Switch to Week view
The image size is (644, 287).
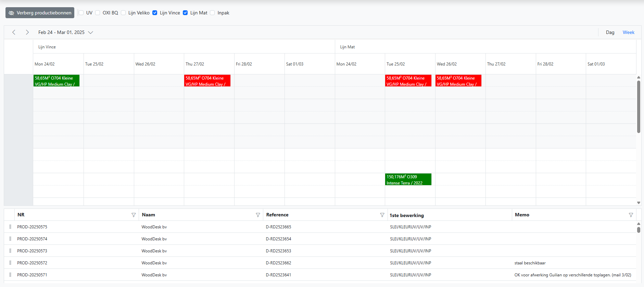pos(628,32)
